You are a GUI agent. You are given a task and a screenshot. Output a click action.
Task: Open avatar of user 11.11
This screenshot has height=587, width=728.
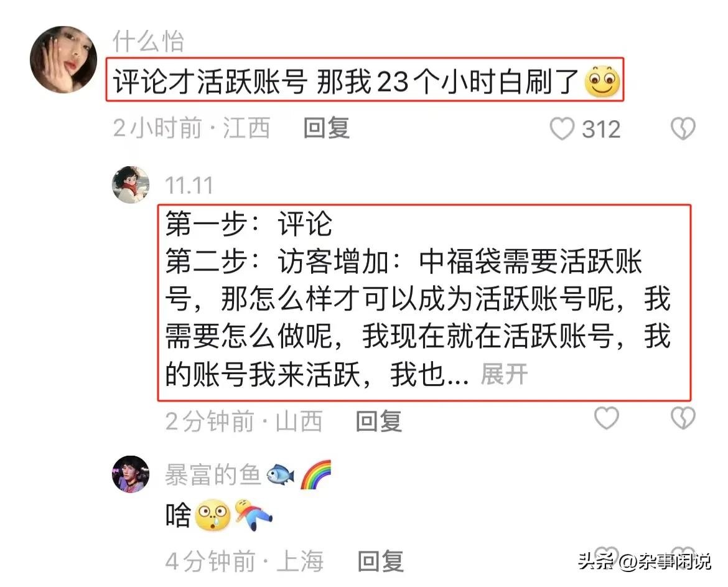(131, 185)
